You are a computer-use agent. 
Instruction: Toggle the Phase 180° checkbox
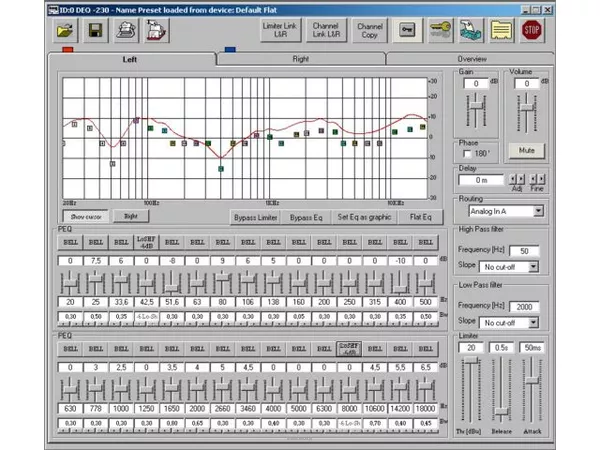click(x=467, y=154)
